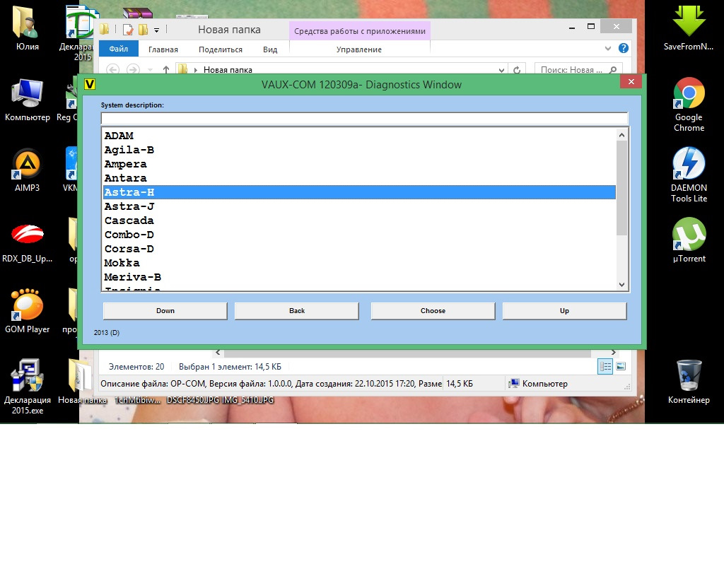Open DAEMON Tools Lite shortcut
This screenshot has width=724, height=588.
[689, 175]
